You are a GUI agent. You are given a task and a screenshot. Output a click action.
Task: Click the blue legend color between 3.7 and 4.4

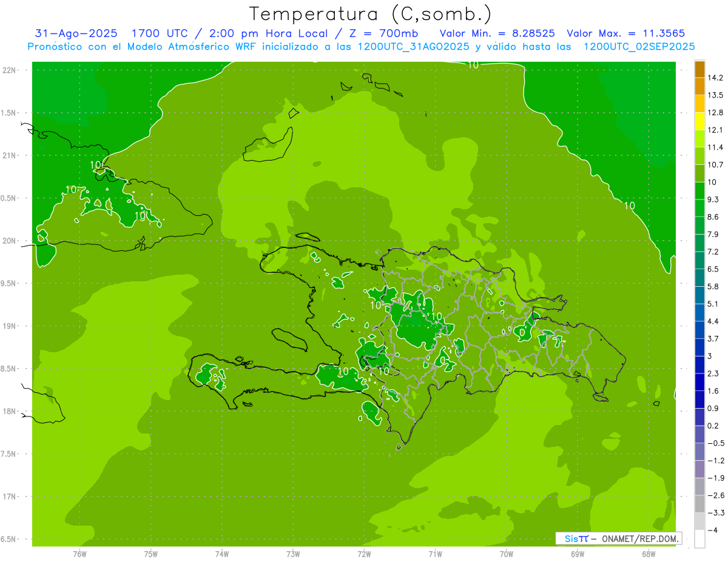(699, 330)
